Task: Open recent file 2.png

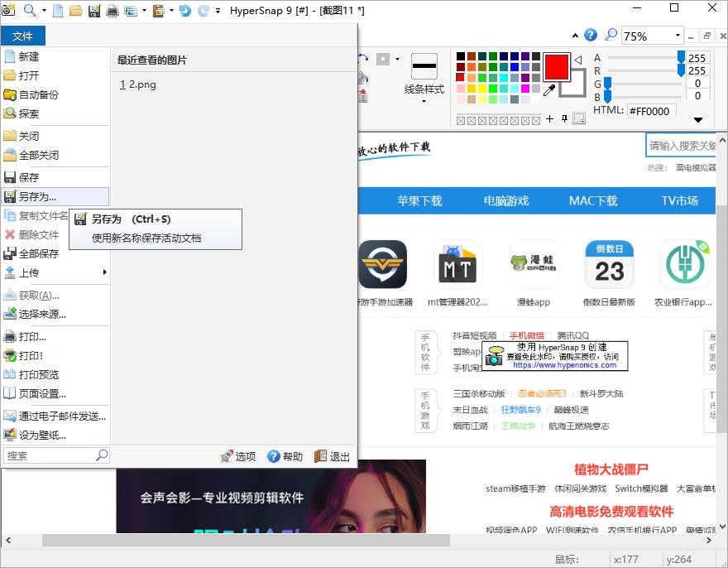Action: [x=138, y=84]
